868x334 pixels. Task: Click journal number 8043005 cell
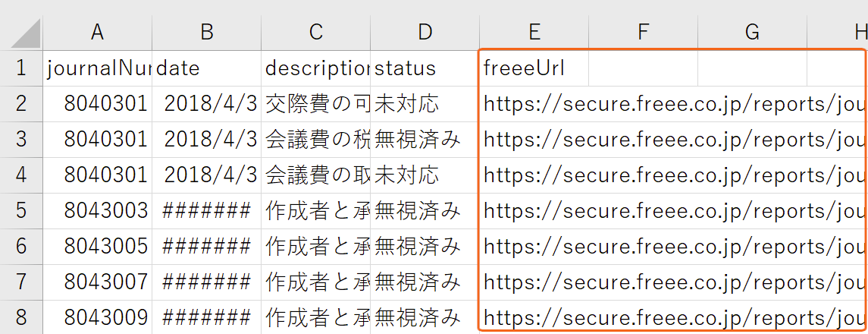98,247
